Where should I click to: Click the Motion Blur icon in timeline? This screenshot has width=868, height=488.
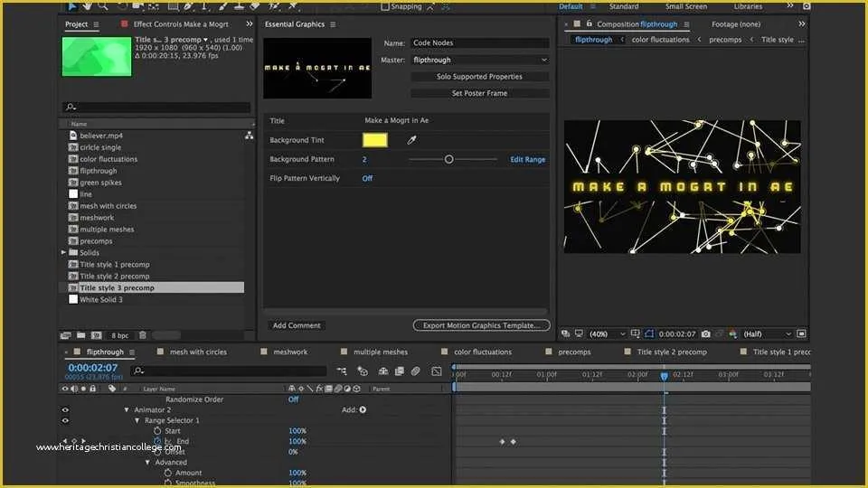pyautogui.click(x=415, y=371)
